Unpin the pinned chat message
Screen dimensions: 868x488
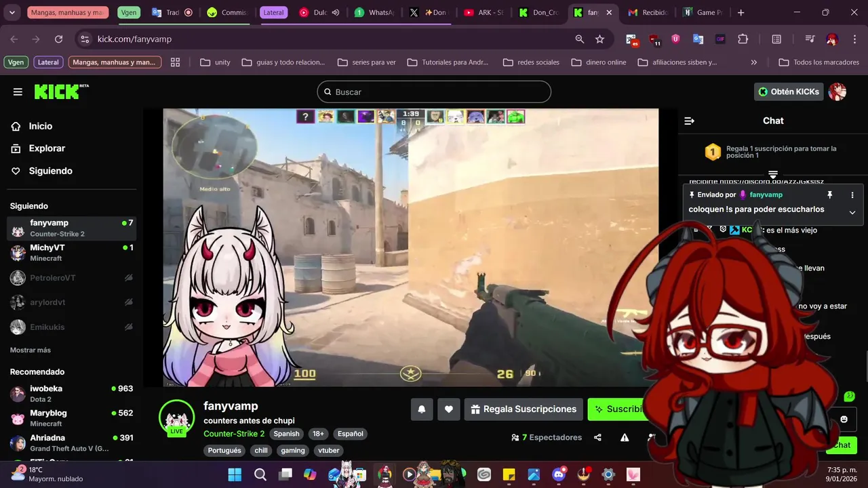[x=829, y=195]
